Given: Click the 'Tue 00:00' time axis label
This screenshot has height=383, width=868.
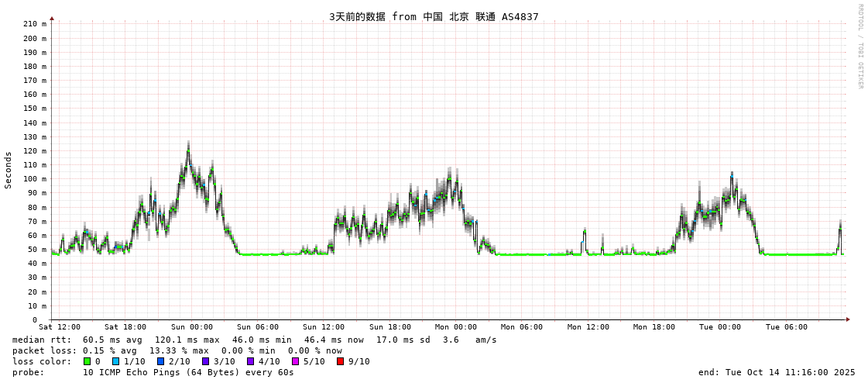Looking at the screenshot, I should [x=720, y=327].
